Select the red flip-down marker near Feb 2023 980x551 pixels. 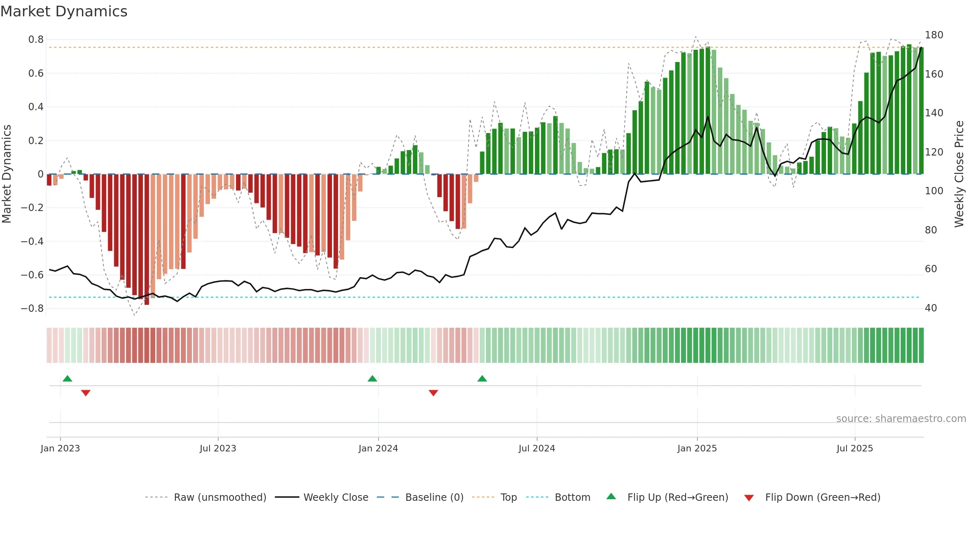click(86, 393)
